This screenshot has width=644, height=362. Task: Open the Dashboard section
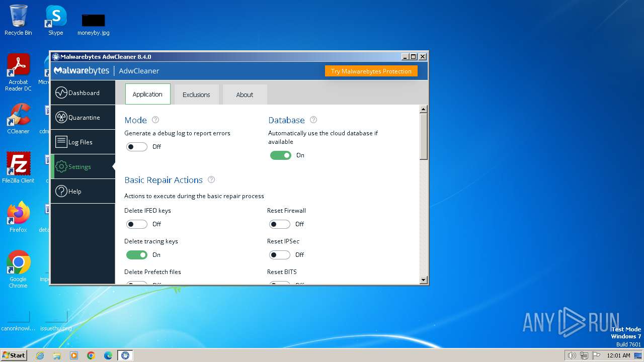83,93
